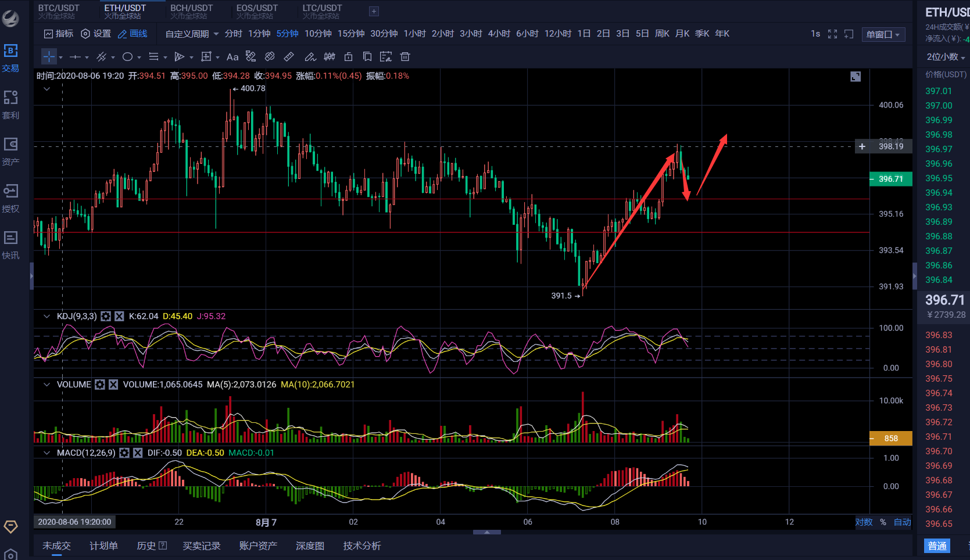Select the ellipse shape drawing tool
Screen dimensions: 970x560
pyautogui.click(x=127, y=57)
